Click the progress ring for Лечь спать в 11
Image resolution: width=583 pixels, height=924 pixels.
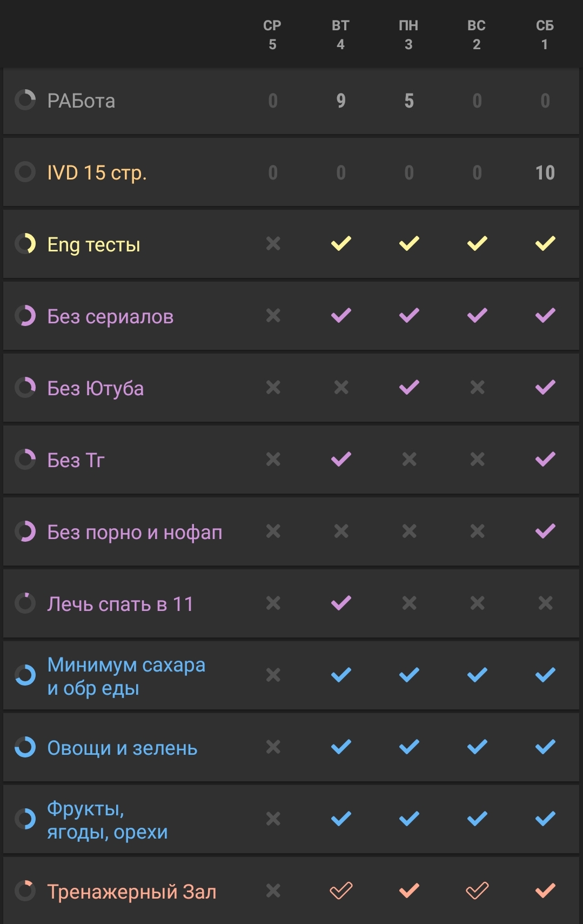click(x=25, y=603)
